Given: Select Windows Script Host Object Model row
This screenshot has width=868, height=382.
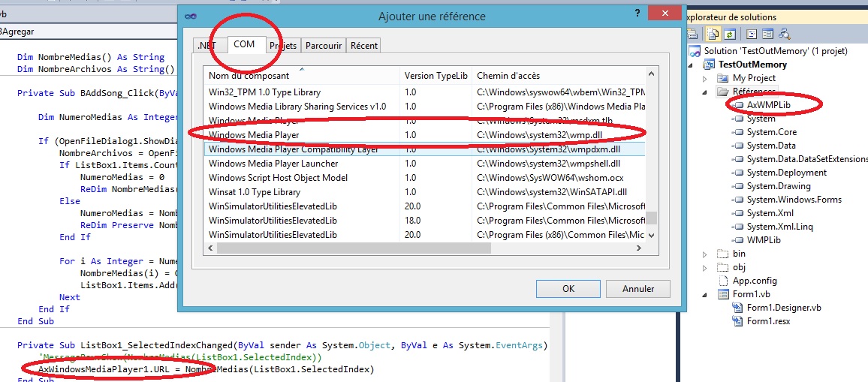Looking at the screenshot, I should tap(424, 178).
